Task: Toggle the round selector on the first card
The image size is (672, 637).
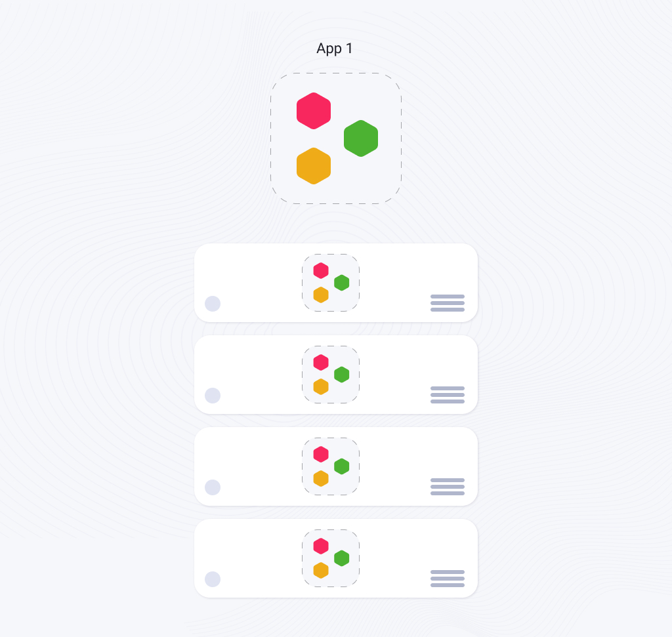Action: [213, 304]
